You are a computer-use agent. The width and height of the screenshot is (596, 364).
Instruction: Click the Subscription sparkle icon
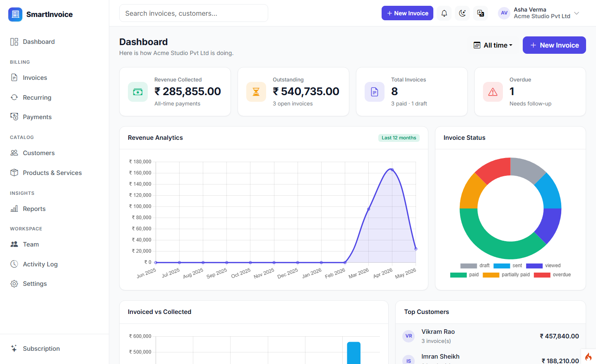click(14, 348)
